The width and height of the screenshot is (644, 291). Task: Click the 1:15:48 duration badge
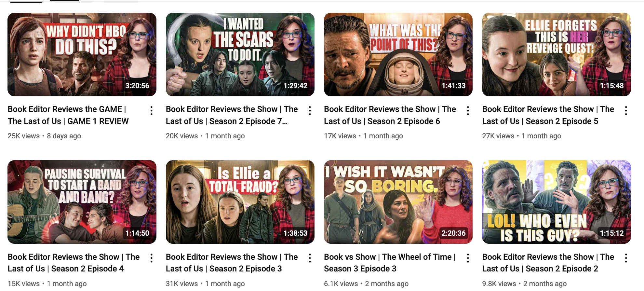[612, 86]
